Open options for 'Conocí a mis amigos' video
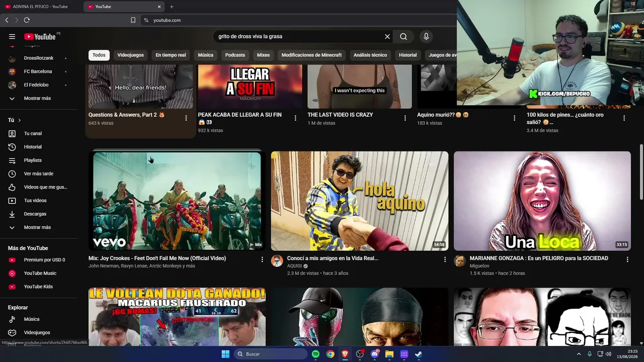Screen dimensions: 644x362 point(445,259)
